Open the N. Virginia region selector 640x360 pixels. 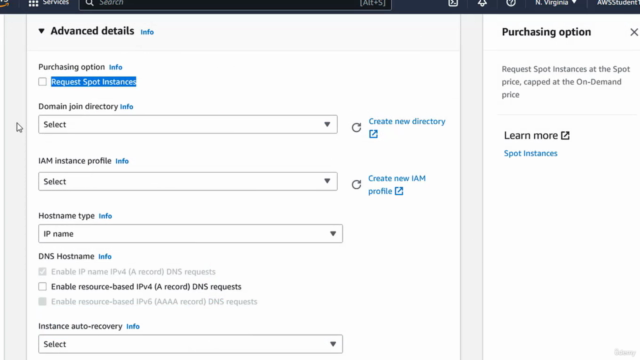[556, 3]
